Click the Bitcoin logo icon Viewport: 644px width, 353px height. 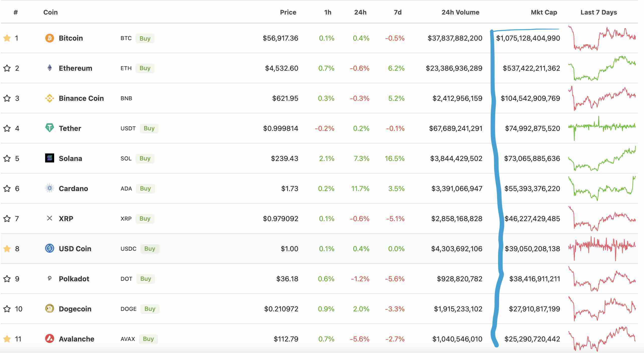tap(49, 38)
